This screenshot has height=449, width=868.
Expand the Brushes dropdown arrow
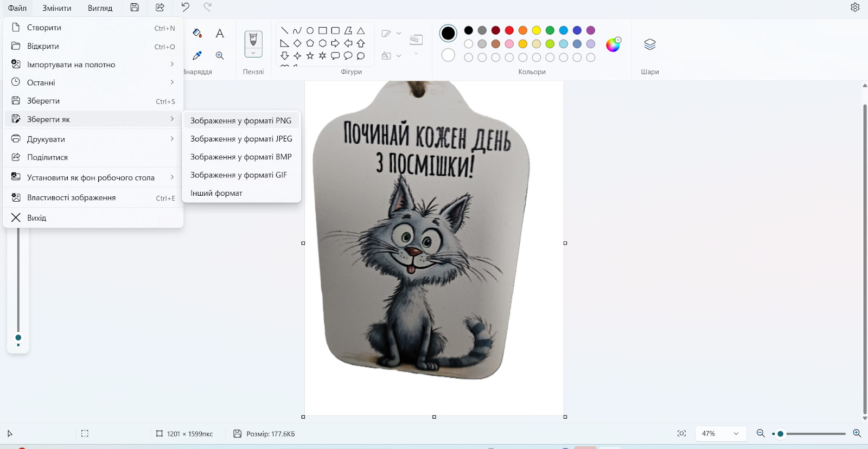point(253,53)
